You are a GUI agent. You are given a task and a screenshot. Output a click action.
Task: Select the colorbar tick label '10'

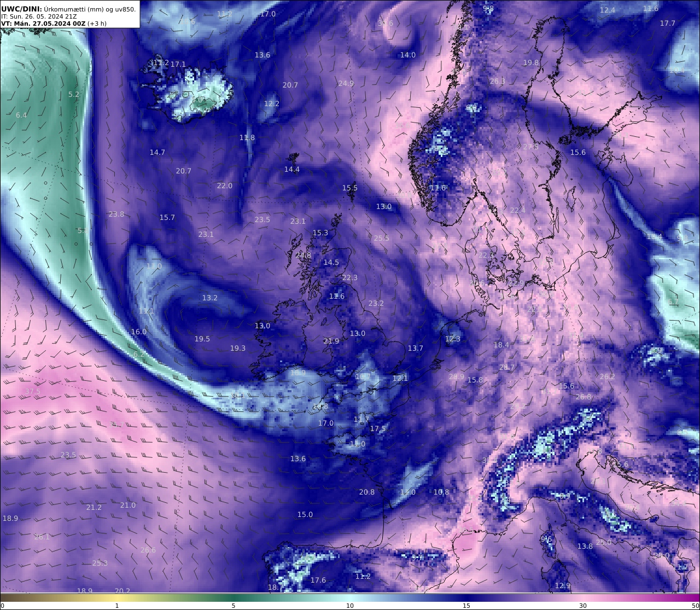[x=350, y=606]
